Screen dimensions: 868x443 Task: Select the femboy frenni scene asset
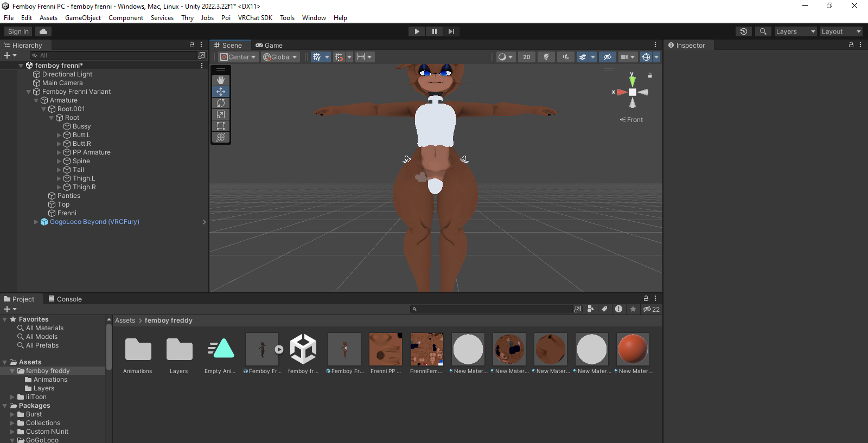303,354
